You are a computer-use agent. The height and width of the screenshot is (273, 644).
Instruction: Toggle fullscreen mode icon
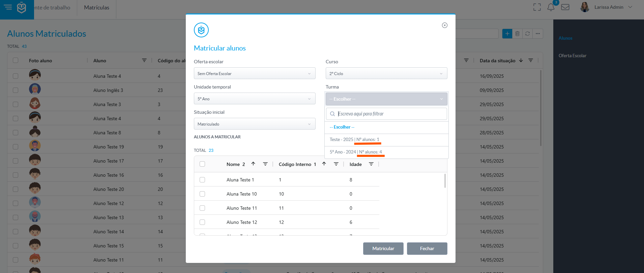tap(537, 7)
